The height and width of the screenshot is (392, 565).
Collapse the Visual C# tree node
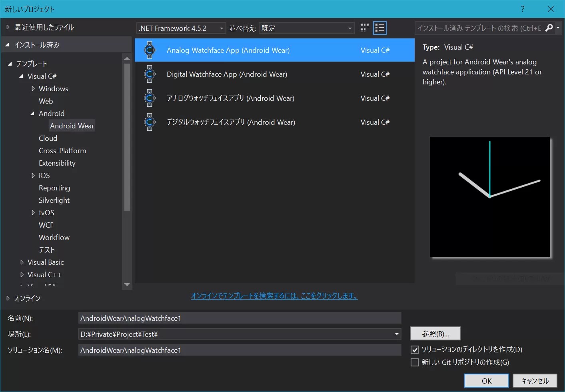click(x=21, y=76)
